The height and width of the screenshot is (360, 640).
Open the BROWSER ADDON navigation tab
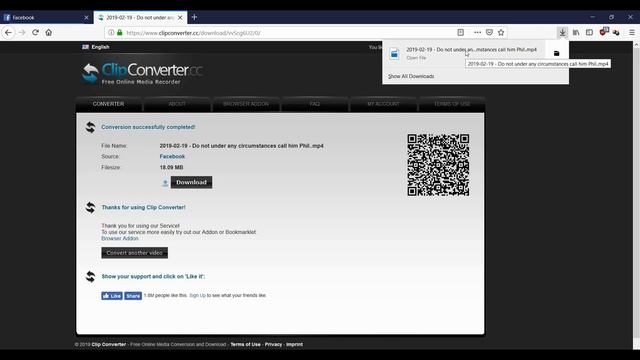point(246,104)
